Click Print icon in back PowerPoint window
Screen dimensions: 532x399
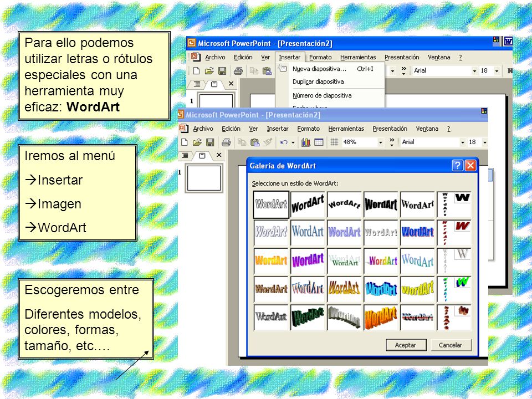[238, 70]
